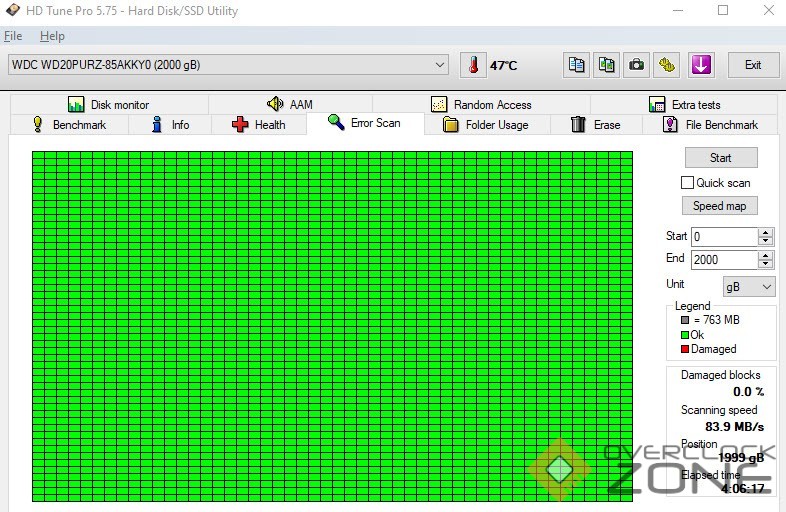
Task: Close the HD Tune Pro window
Action: [768, 10]
